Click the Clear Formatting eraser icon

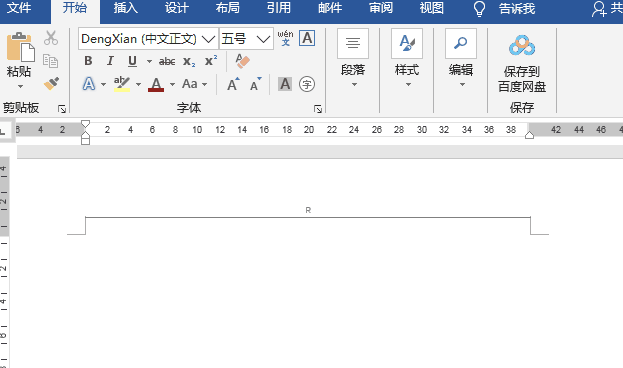(x=242, y=61)
